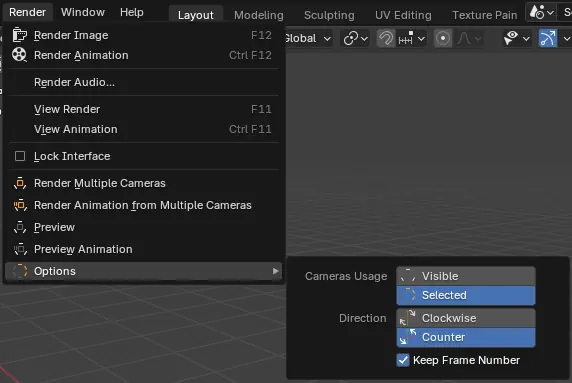
Task: Click the Preview entry's camera icon
Action: pos(20,227)
